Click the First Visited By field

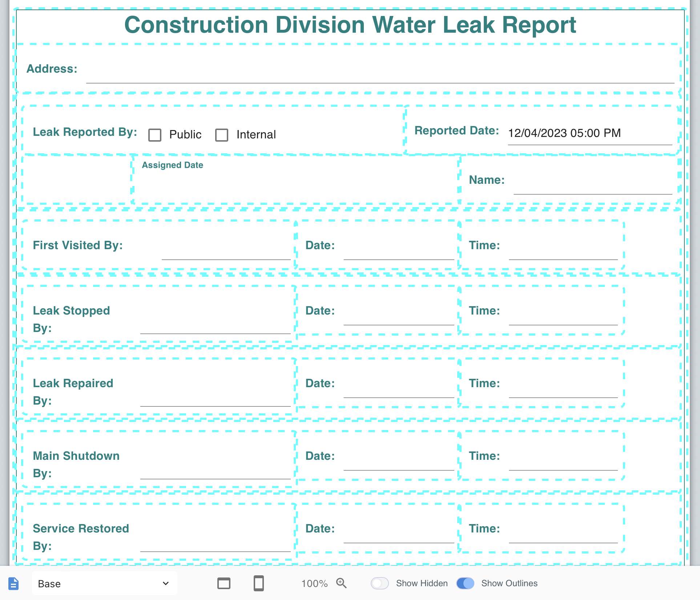pos(226,252)
